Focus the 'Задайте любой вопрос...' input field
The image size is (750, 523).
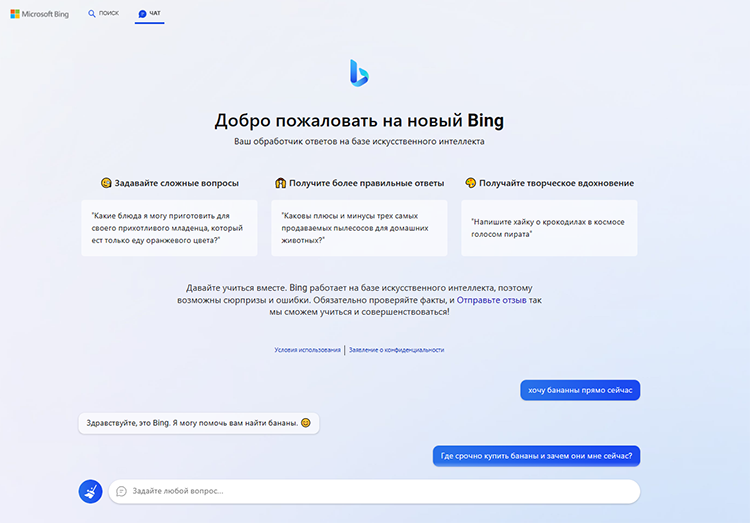[374, 491]
